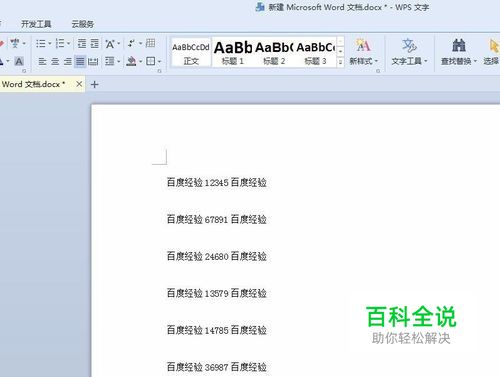Open font settings dialog launcher
This screenshot has width=500, height=377.
click(x=24, y=71)
